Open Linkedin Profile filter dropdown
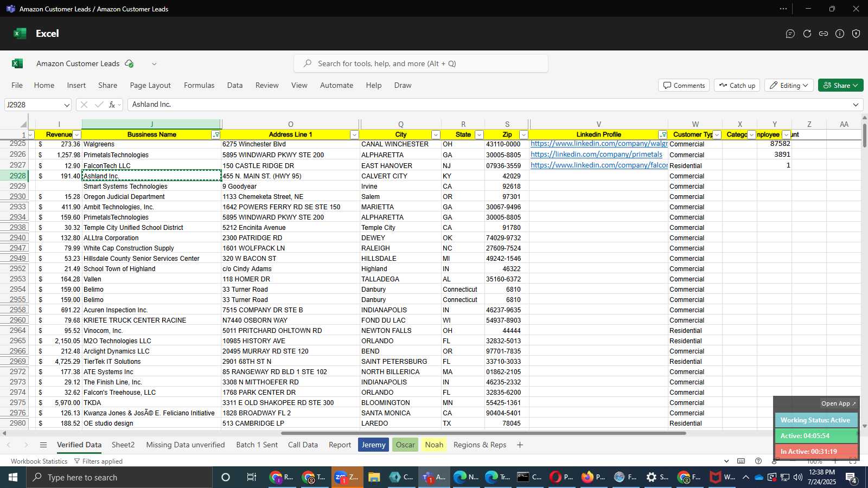 tap(663, 134)
